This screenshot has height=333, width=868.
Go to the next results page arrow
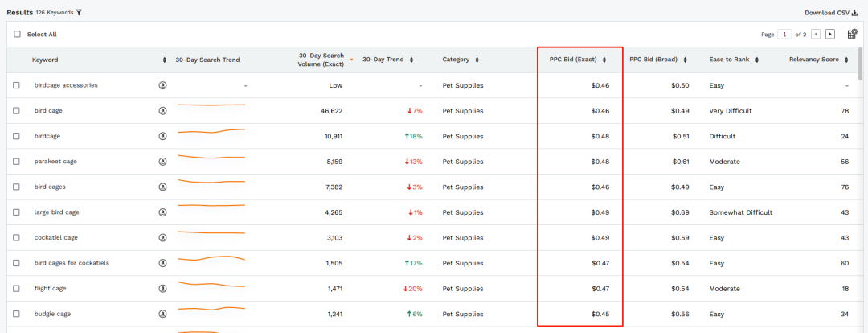tap(829, 35)
